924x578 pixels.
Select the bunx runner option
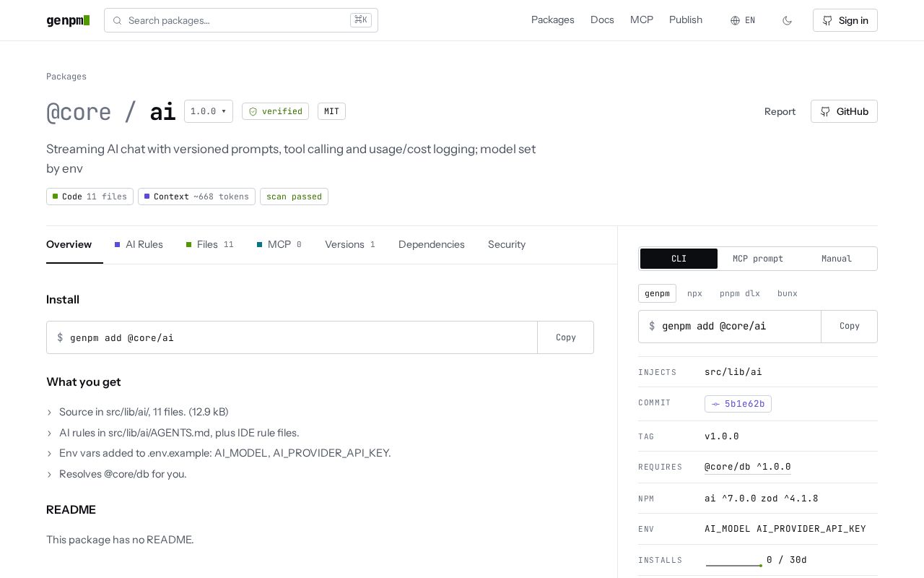pos(788,293)
